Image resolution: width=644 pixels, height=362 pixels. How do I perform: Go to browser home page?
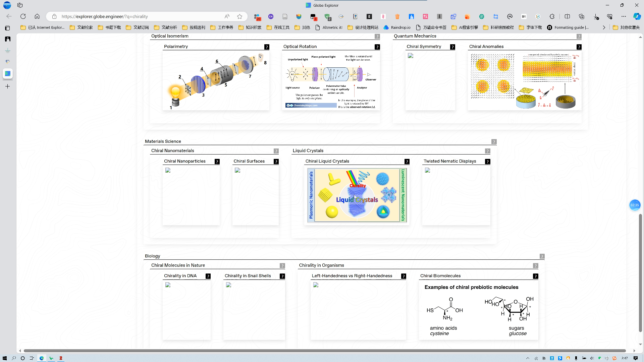click(x=37, y=16)
